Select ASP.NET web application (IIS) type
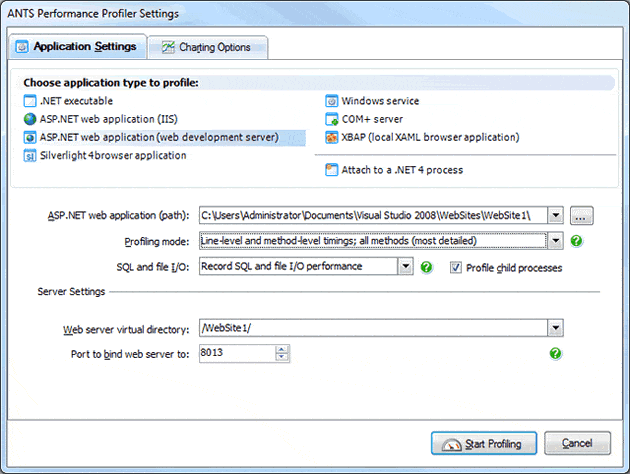 (x=100, y=119)
